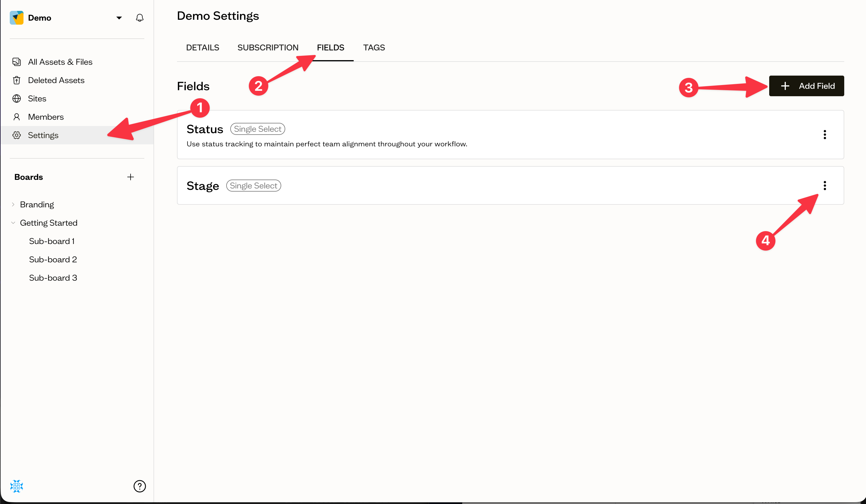Open notifications bell icon

pyautogui.click(x=139, y=18)
